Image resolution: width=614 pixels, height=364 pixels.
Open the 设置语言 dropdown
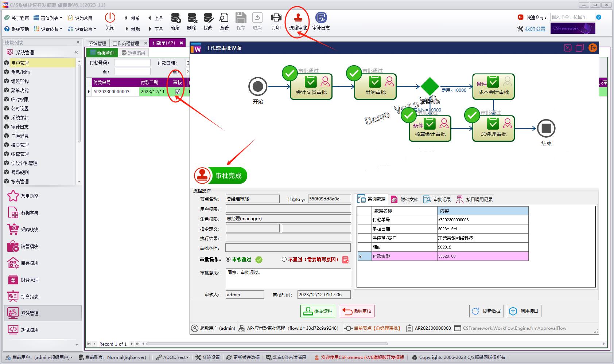pyautogui.click(x=82, y=29)
